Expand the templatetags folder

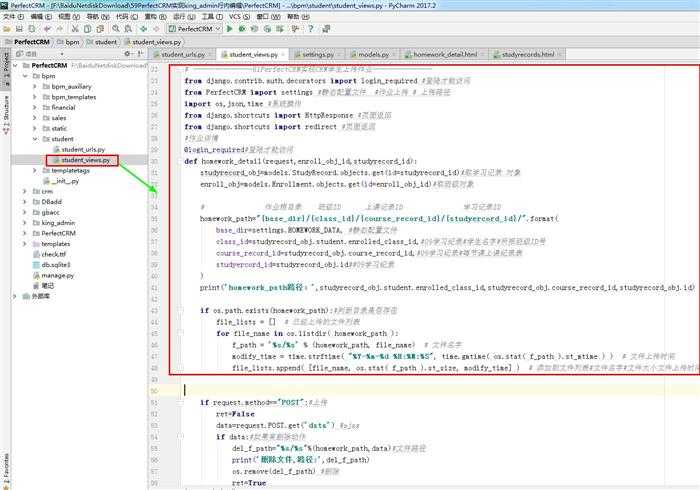35,170
